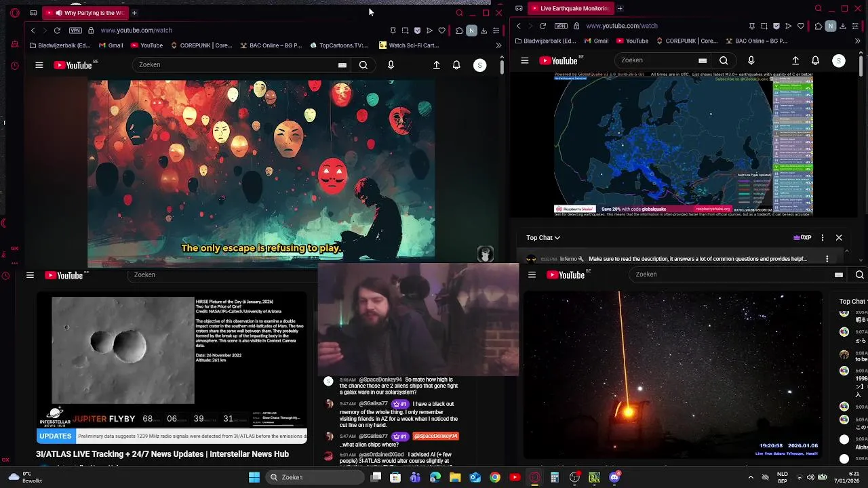Open guide menu in bottom-right YouTube window

(x=532, y=274)
